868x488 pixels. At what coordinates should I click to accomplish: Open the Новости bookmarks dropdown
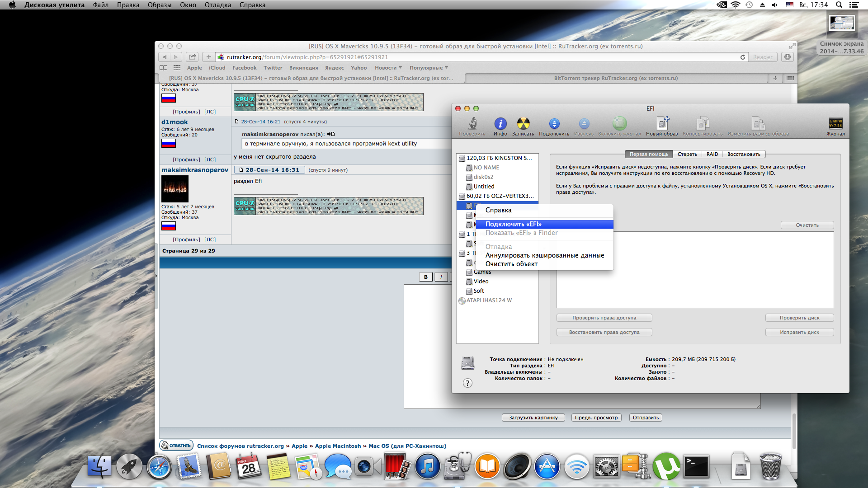[388, 68]
